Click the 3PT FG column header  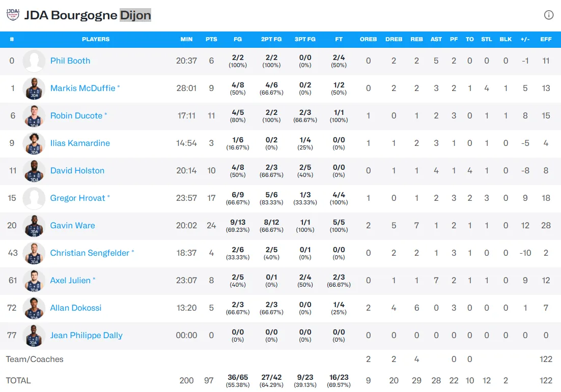pos(305,39)
